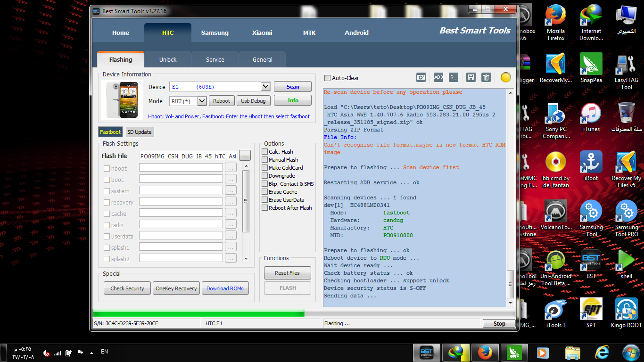Screen dimensions: 644x362
Task: Click the Reset Files button
Action: [x=288, y=273]
